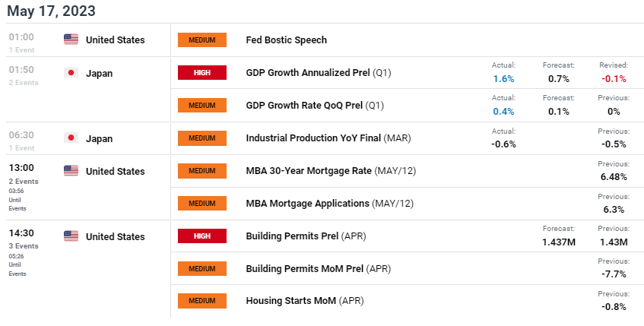This screenshot has height=326, width=644.
Task: Click the US flag in the 13:00 row
Action: 71,171
